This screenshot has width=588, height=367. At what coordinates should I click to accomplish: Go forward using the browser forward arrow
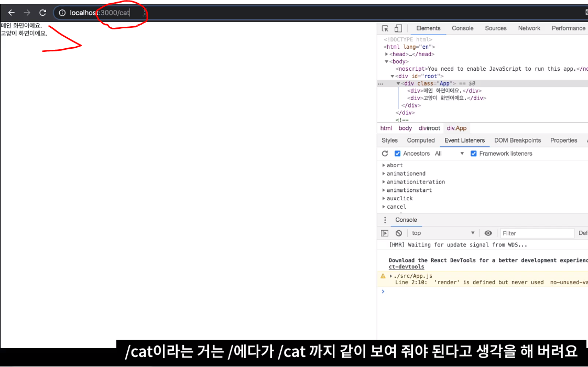tap(27, 13)
